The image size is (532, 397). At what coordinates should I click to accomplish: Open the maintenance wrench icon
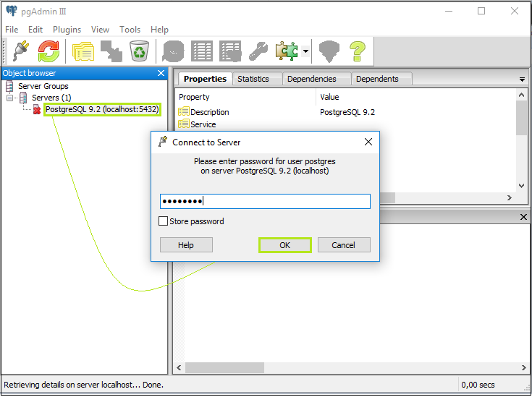pyautogui.click(x=258, y=51)
